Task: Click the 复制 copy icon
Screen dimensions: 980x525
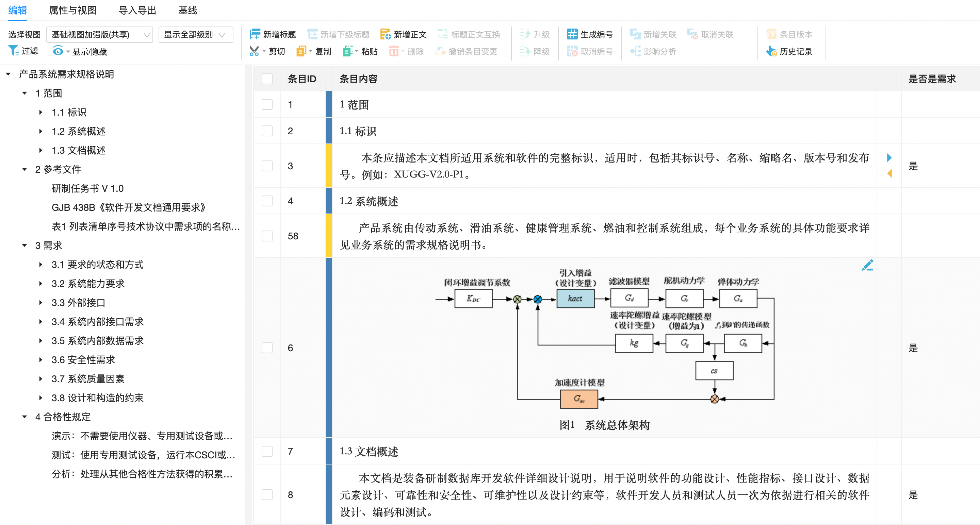Action: [x=301, y=51]
